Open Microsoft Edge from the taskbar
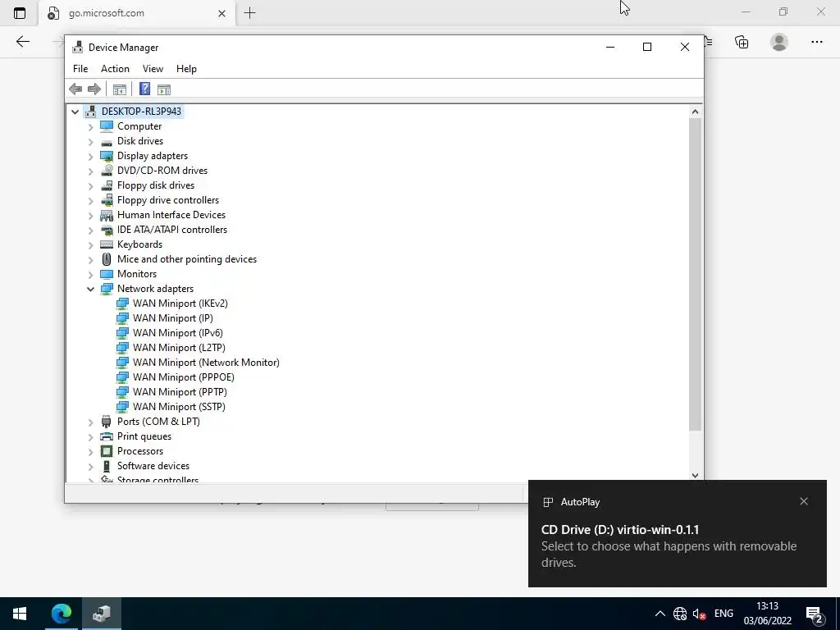This screenshot has height=630, width=840. pos(62,614)
